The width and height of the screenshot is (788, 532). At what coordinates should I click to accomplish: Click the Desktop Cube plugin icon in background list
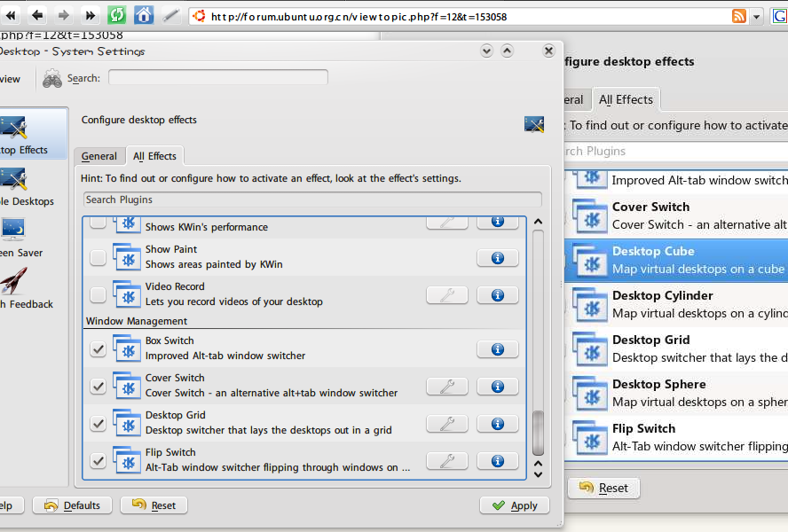pyautogui.click(x=590, y=260)
